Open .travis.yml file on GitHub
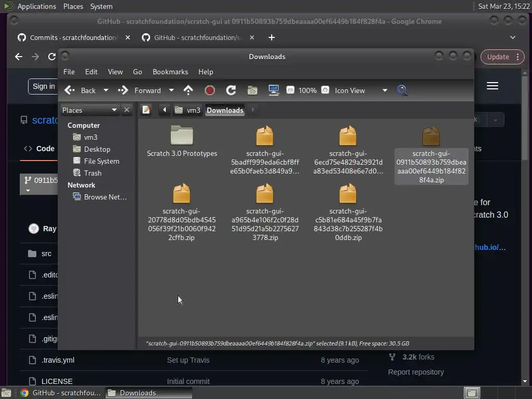 [58, 360]
